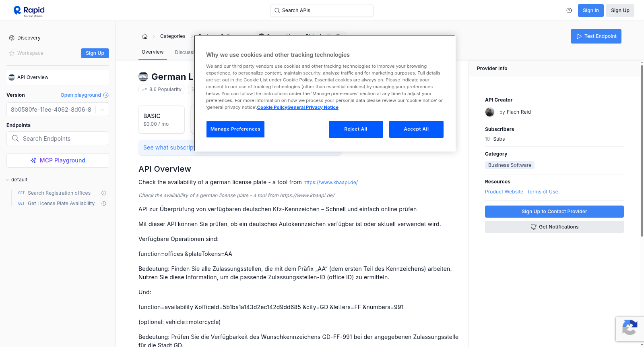Click the Business Software category tag

(510, 165)
